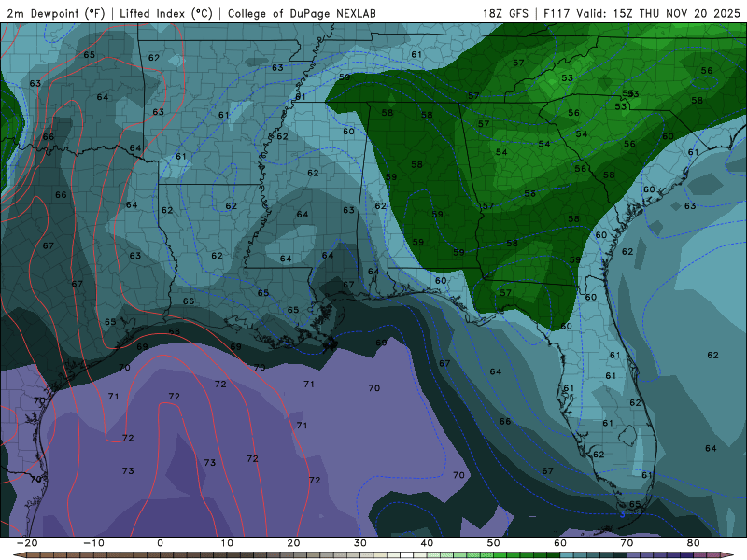Click the 10 label on the color scale
Image resolution: width=747 pixels, height=560 pixels.
click(x=227, y=543)
